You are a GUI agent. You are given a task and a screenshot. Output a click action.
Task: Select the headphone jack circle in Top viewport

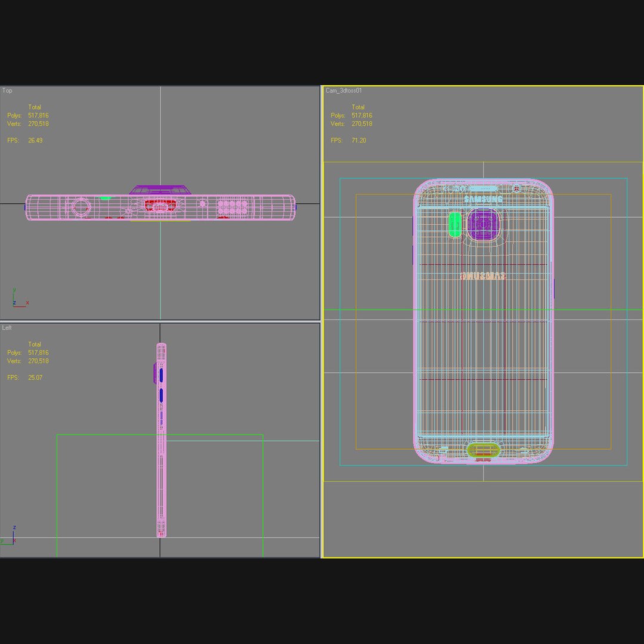80,207
